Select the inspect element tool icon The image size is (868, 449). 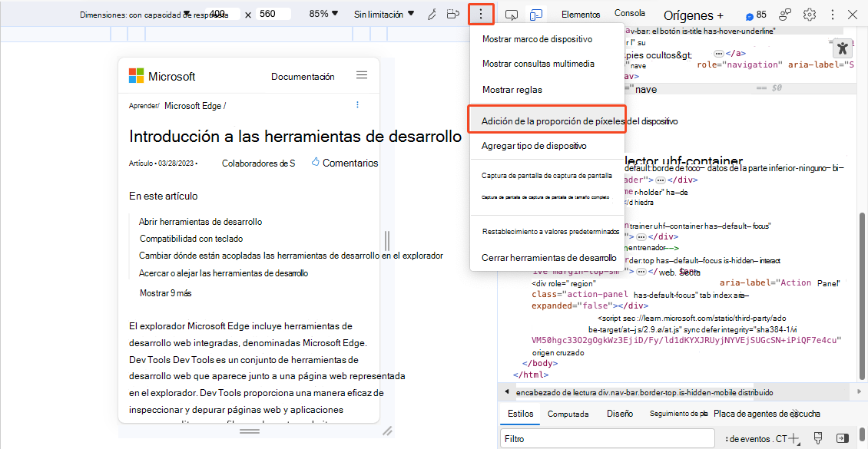coord(511,14)
